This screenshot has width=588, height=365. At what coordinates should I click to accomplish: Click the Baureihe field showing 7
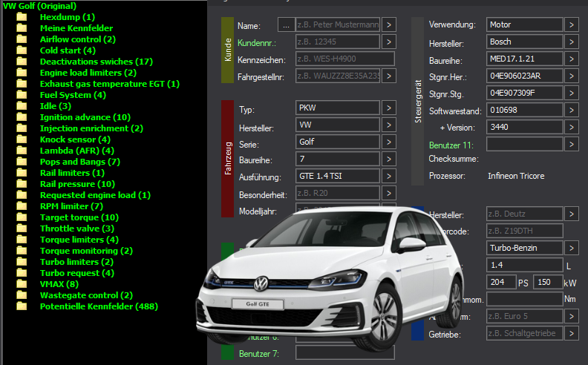pyautogui.click(x=338, y=159)
